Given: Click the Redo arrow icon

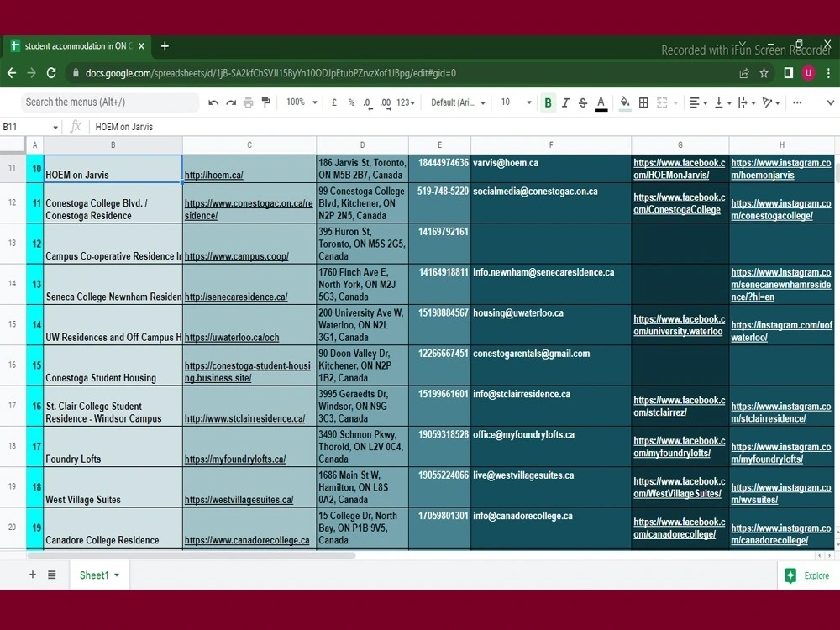Looking at the screenshot, I should pos(231,102).
